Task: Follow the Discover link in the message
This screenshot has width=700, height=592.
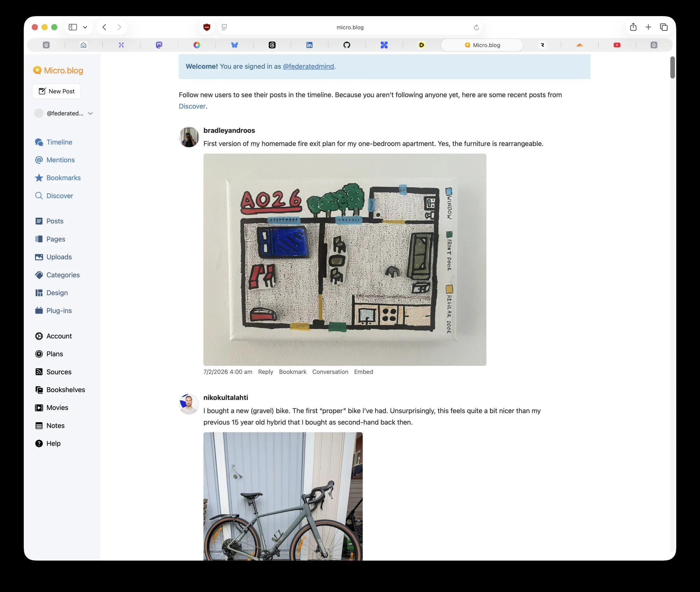Action: (x=192, y=106)
